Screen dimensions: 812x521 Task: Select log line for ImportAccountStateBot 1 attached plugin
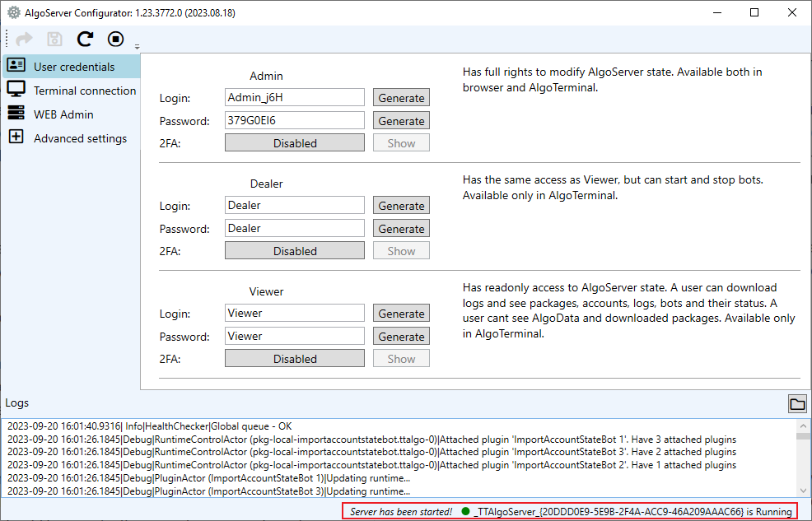(x=371, y=440)
